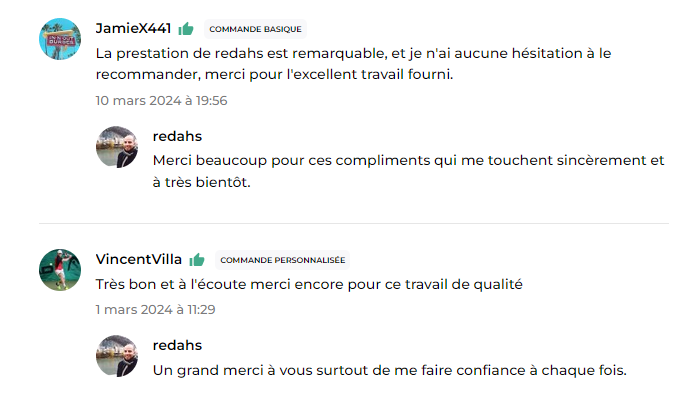Click redahs avatar in the first reply

point(117,147)
